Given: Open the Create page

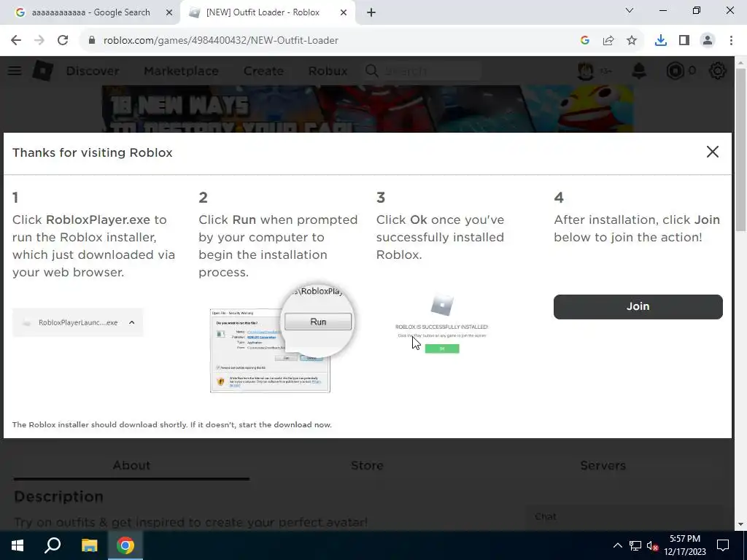Looking at the screenshot, I should (263, 71).
